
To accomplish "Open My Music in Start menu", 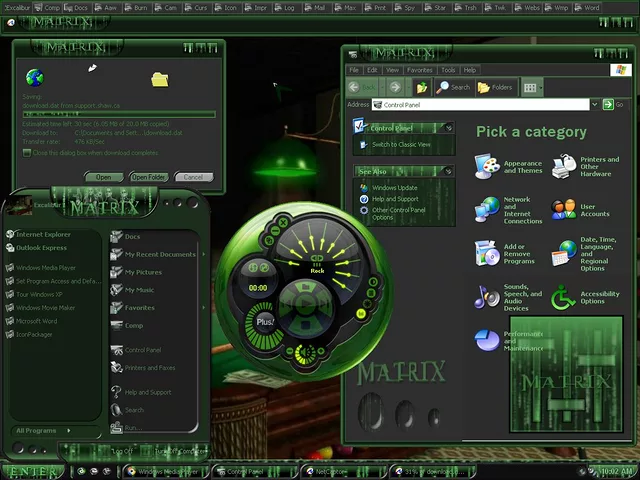I will tap(132, 290).
